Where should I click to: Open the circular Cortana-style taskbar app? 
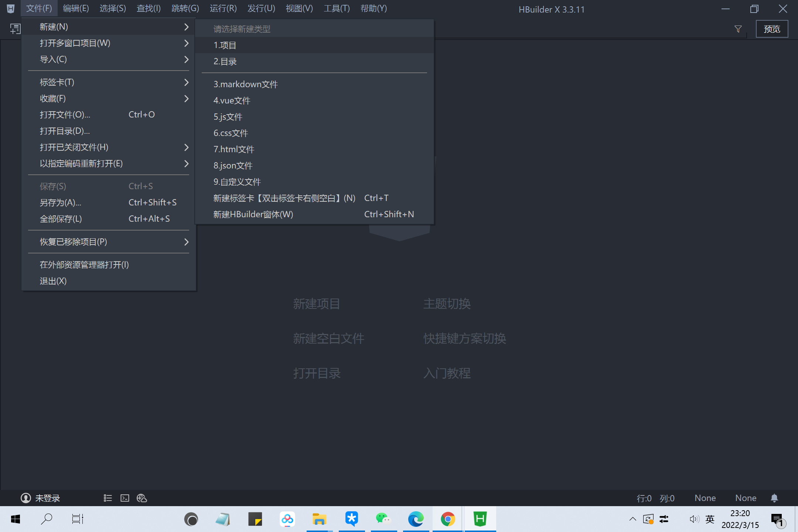coord(191,519)
